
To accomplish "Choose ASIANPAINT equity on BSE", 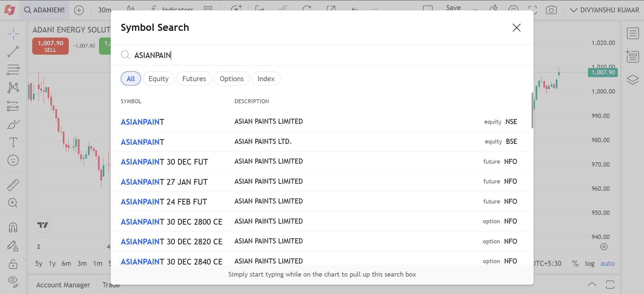I will [x=321, y=141].
